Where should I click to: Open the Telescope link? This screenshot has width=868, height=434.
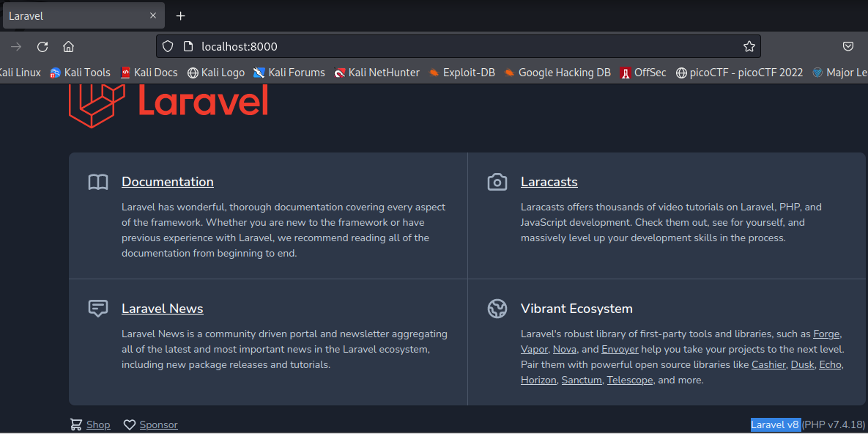(x=630, y=380)
